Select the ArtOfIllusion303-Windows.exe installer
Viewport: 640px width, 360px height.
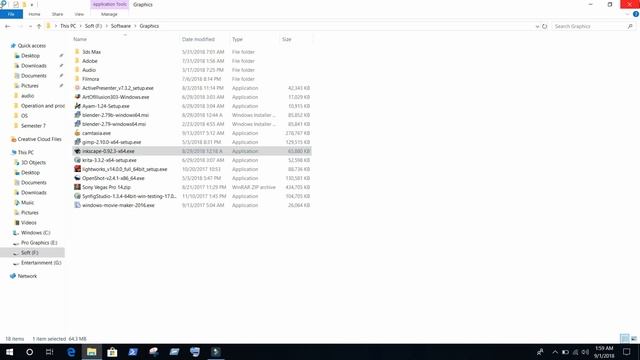116,97
